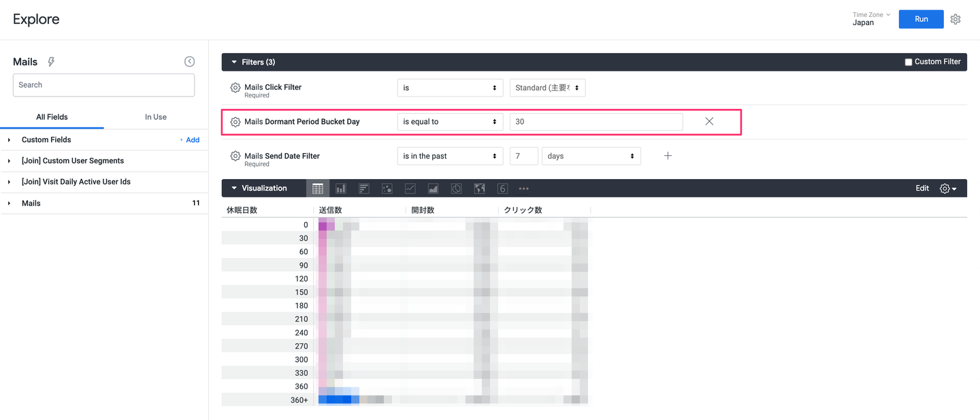The height and width of the screenshot is (420, 980).
Task: Open the 'days' unit dropdown
Action: click(591, 156)
